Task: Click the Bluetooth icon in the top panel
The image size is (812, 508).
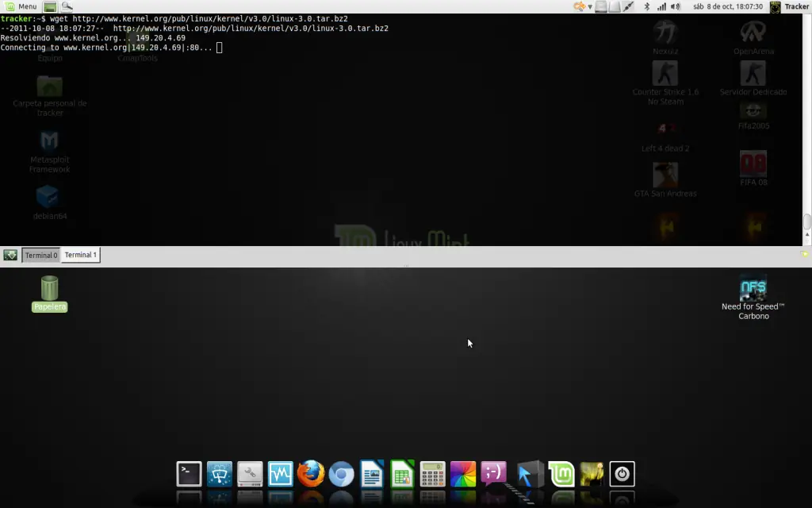Action: 647,6
